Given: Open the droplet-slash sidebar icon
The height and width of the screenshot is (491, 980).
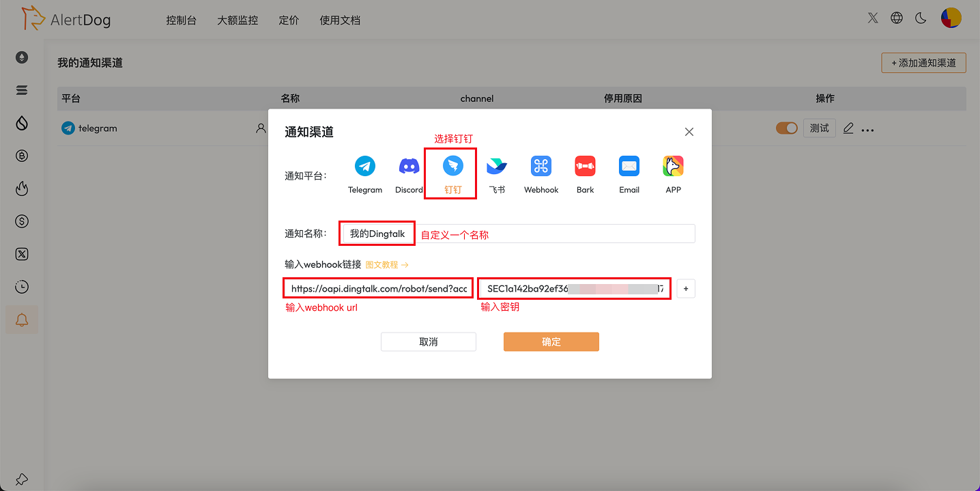Looking at the screenshot, I should [x=22, y=123].
